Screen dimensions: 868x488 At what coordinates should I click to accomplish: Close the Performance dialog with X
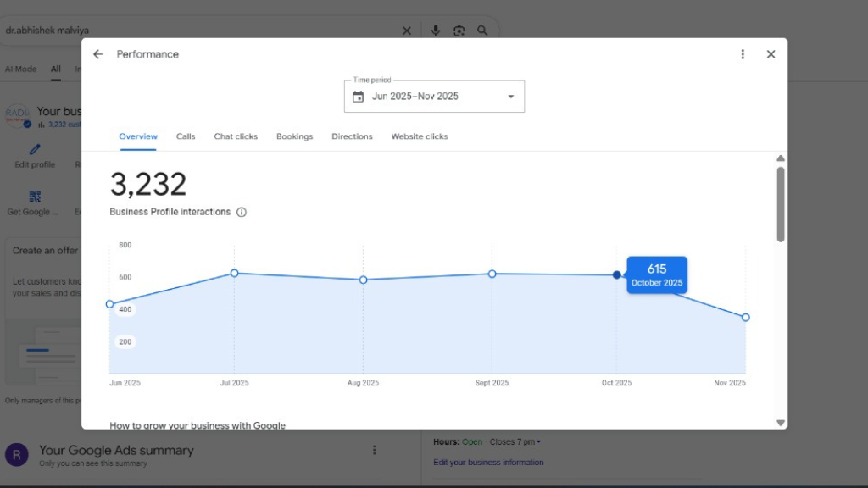(x=771, y=54)
